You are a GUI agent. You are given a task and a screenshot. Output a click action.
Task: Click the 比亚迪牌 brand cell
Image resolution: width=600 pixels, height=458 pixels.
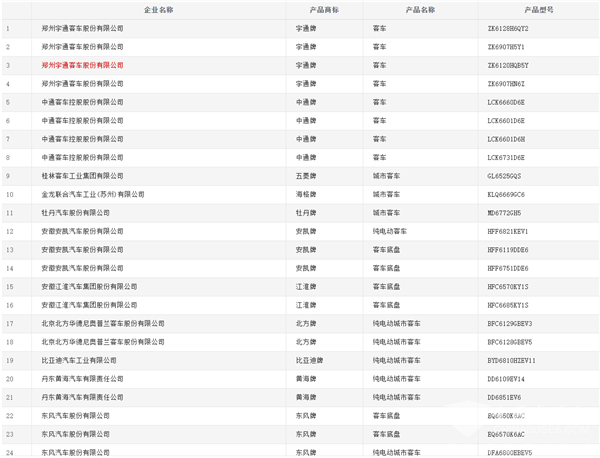pos(308,360)
